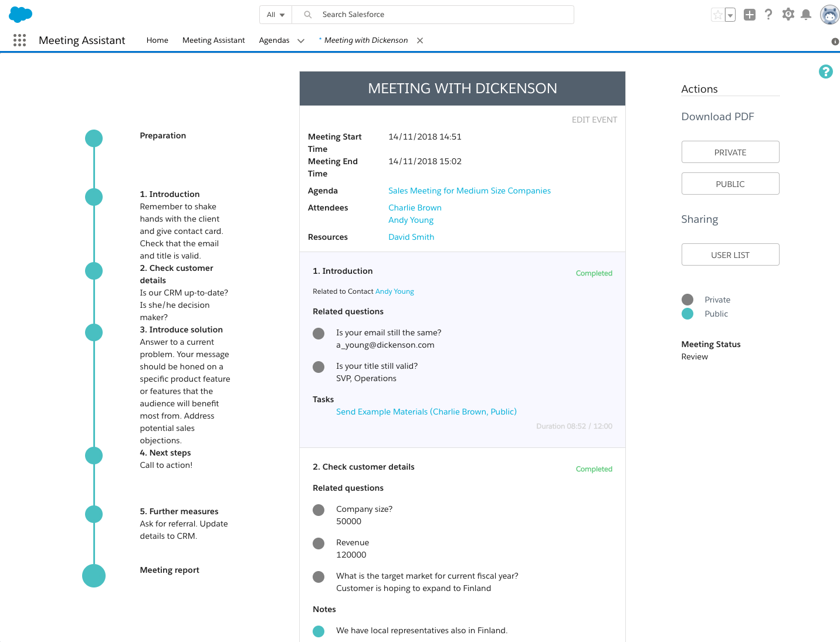Screen dimensions: 840x642
Task: Click the small info icon below the header
Action: click(x=835, y=42)
